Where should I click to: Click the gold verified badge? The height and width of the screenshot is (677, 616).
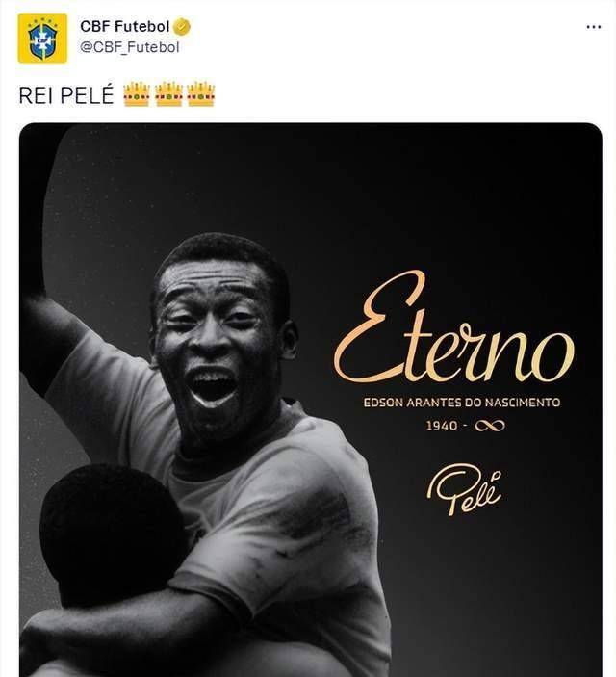(181, 28)
